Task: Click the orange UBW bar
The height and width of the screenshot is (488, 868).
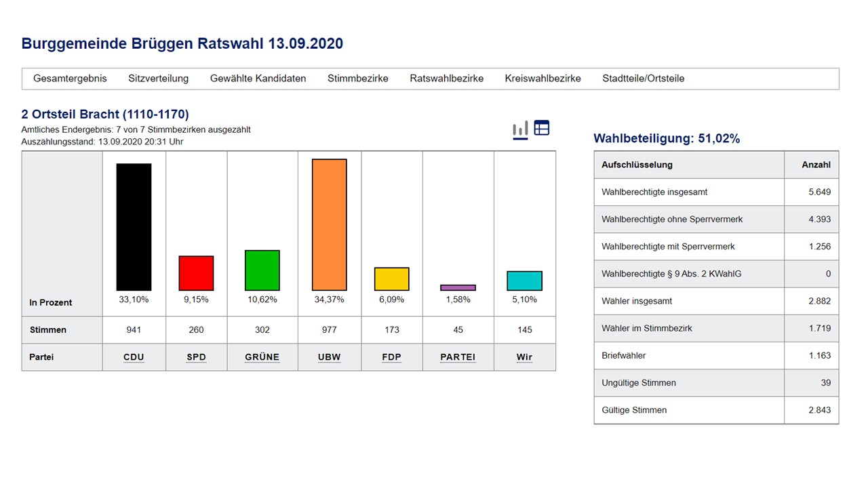Action: tap(329, 225)
